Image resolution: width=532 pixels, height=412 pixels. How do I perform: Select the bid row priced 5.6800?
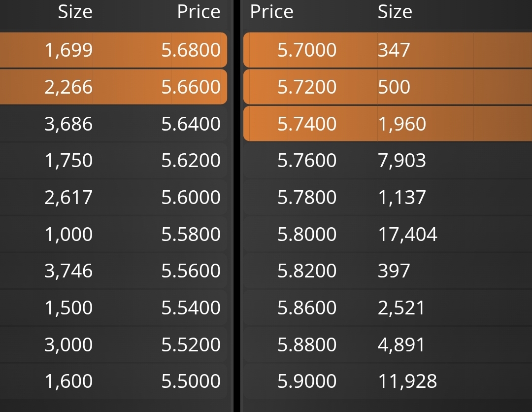pyautogui.click(x=113, y=50)
